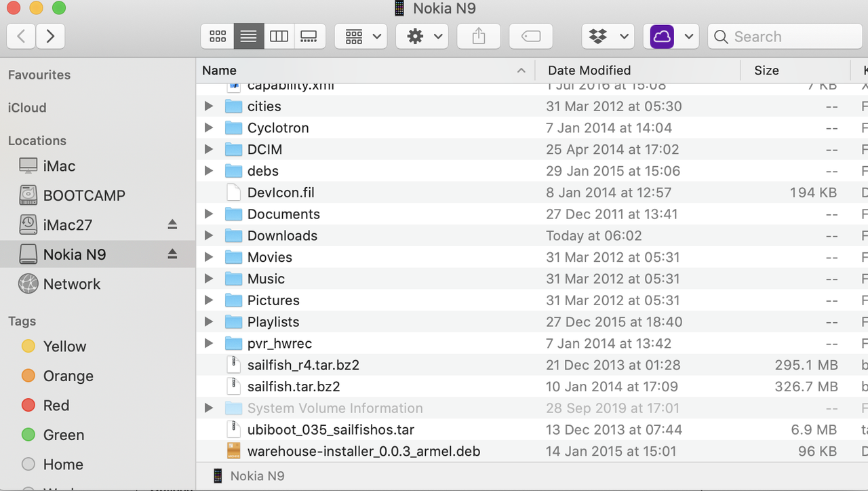Select the warehouse-installer deb package icon
The height and width of the screenshot is (491, 868).
[x=233, y=451]
